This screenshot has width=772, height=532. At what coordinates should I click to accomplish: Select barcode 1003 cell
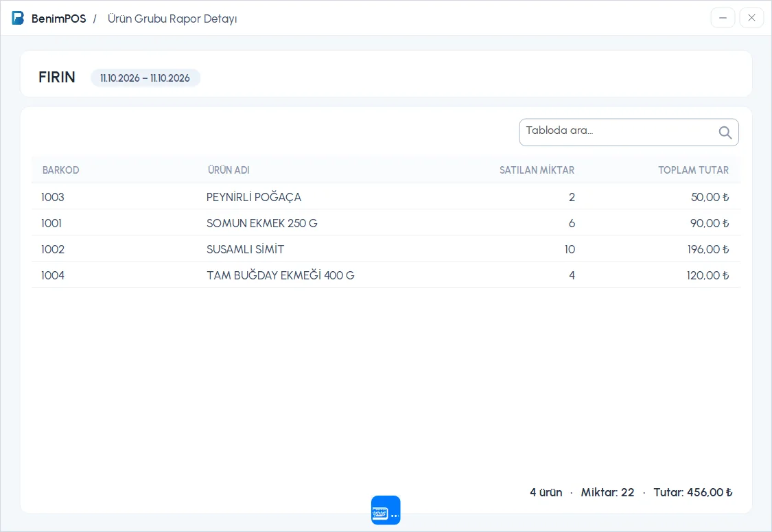53,197
